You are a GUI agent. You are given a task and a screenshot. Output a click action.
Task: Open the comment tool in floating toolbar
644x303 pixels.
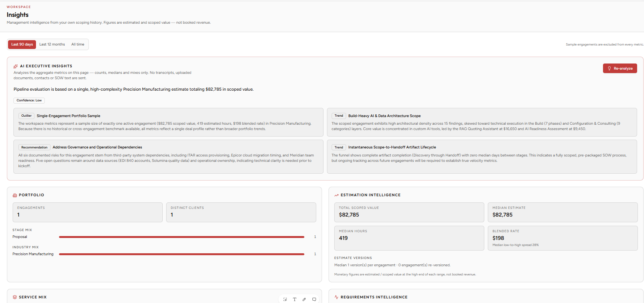tap(314, 300)
